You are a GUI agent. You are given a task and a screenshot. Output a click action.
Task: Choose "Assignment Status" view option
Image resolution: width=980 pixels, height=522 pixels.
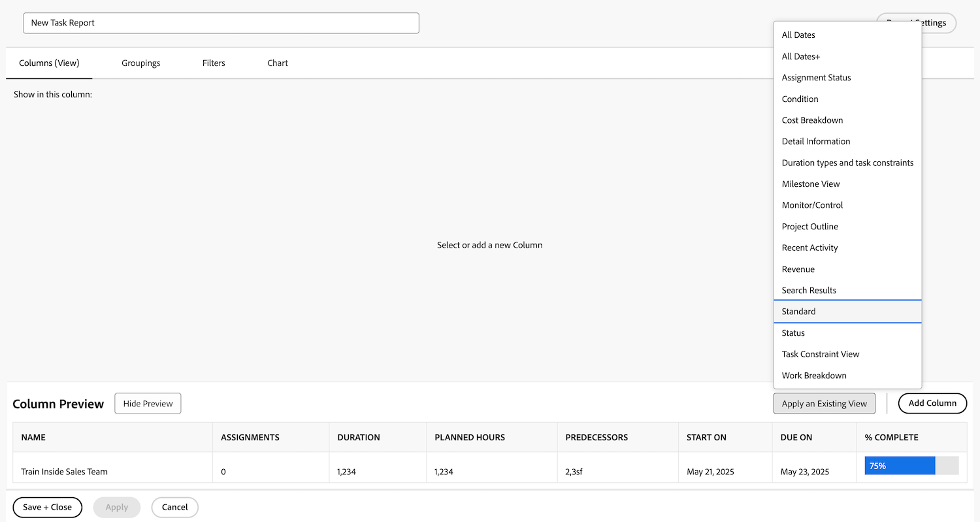pyautogui.click(x=816, y=77)
